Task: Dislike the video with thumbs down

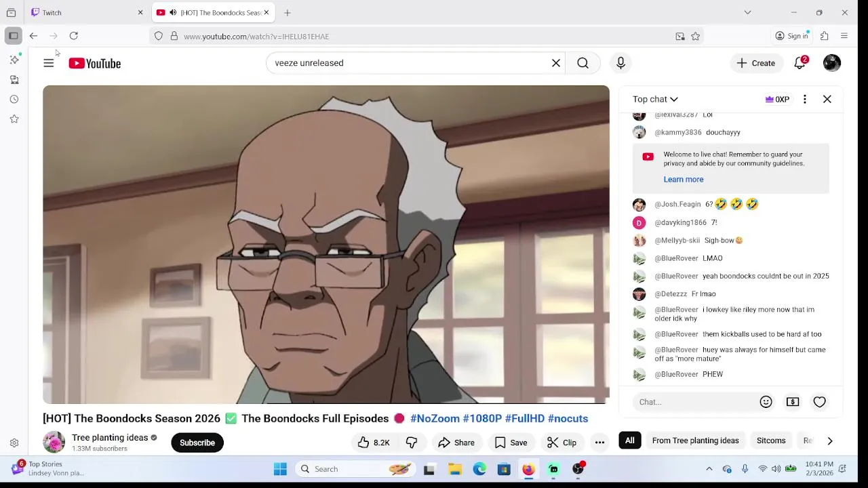Action: coord(412,443)
